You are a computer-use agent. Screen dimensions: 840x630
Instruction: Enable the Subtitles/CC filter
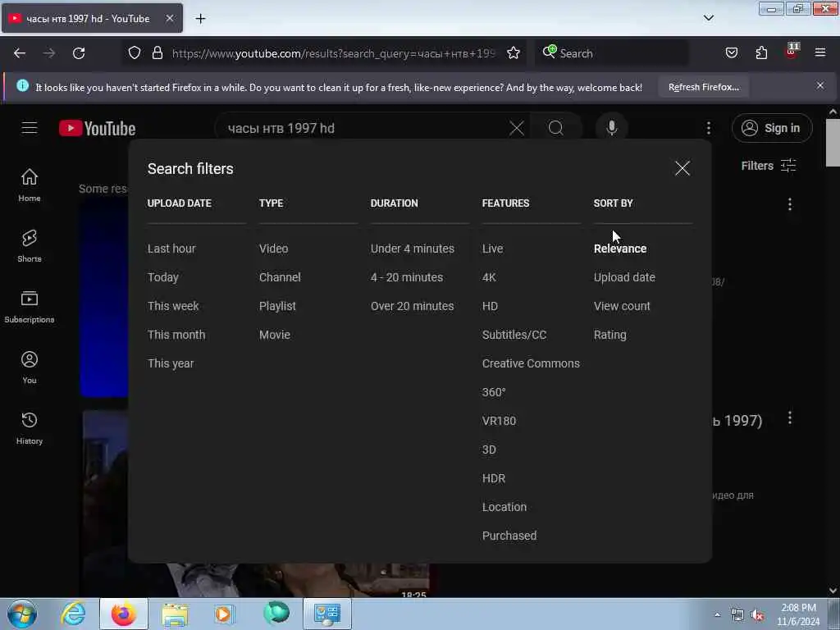point(514,335)
